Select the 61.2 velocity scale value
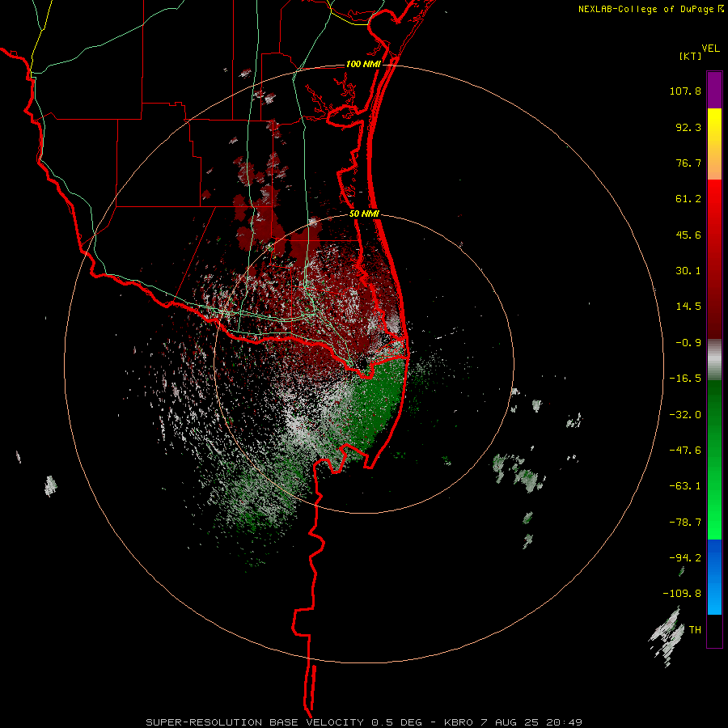 click(x=688, y=199)
